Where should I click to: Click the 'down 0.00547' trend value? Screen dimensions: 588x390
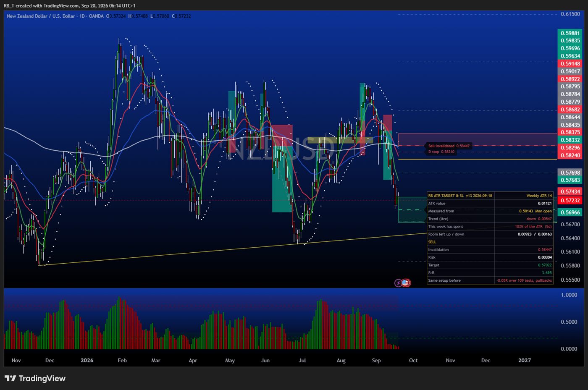(539, 219)
